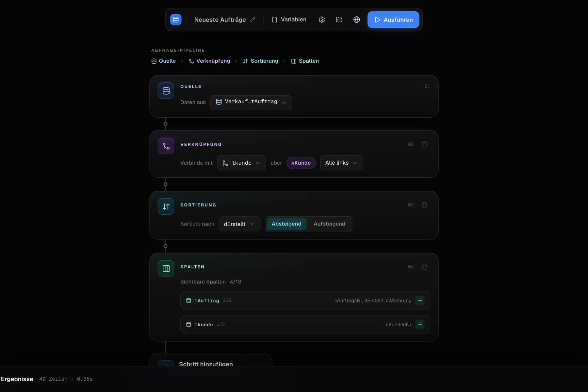Select Aufsteigend sort order

[329, 224]
